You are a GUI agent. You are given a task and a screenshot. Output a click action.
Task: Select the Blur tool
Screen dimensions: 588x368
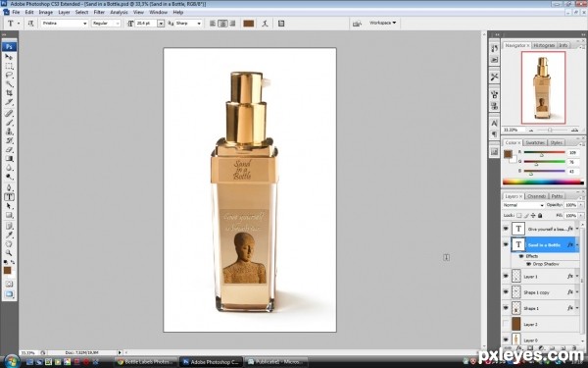coord(9,168)
